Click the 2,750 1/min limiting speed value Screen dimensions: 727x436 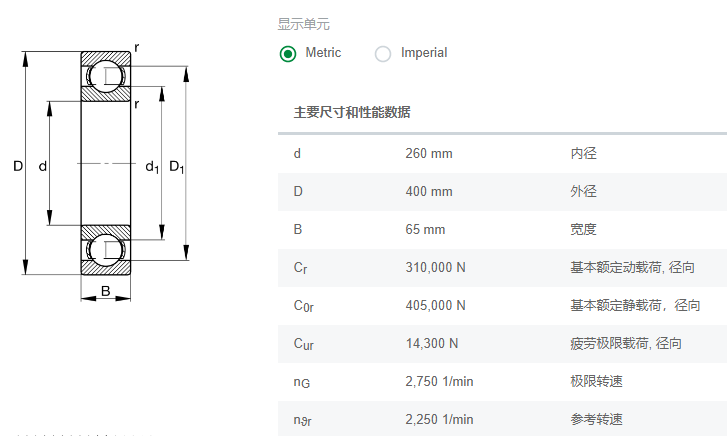pyautogui.click(x=439, y=382)
